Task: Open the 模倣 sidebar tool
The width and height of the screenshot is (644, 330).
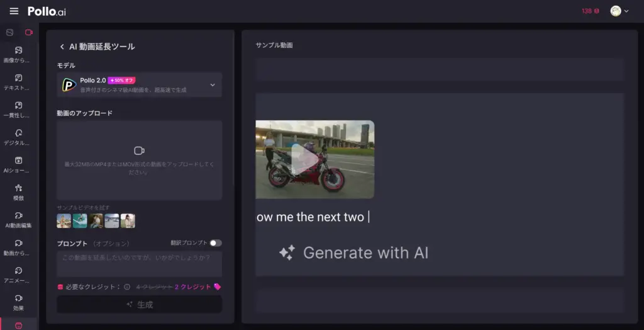Action: coord(18,193)
